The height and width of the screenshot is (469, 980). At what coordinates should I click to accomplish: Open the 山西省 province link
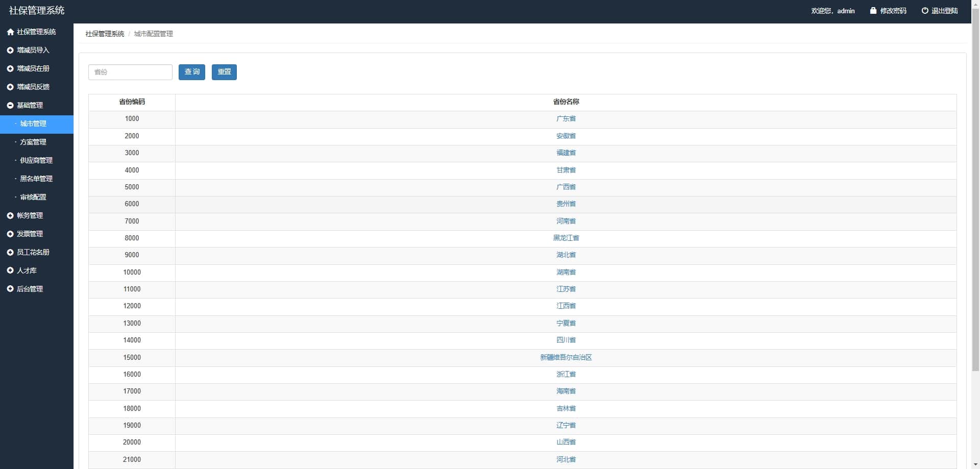click(x=566, y=442)
